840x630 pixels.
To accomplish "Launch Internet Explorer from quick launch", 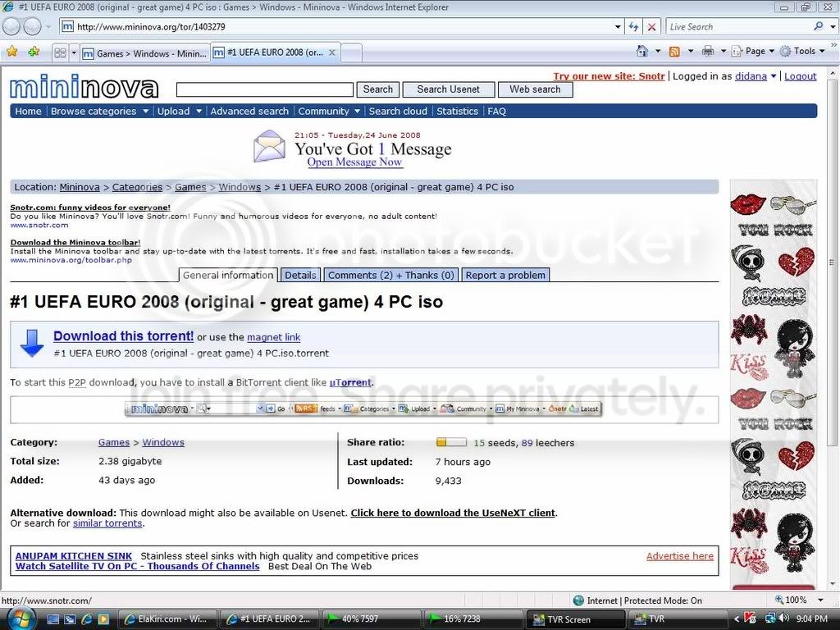I will (x=87, y=619).
